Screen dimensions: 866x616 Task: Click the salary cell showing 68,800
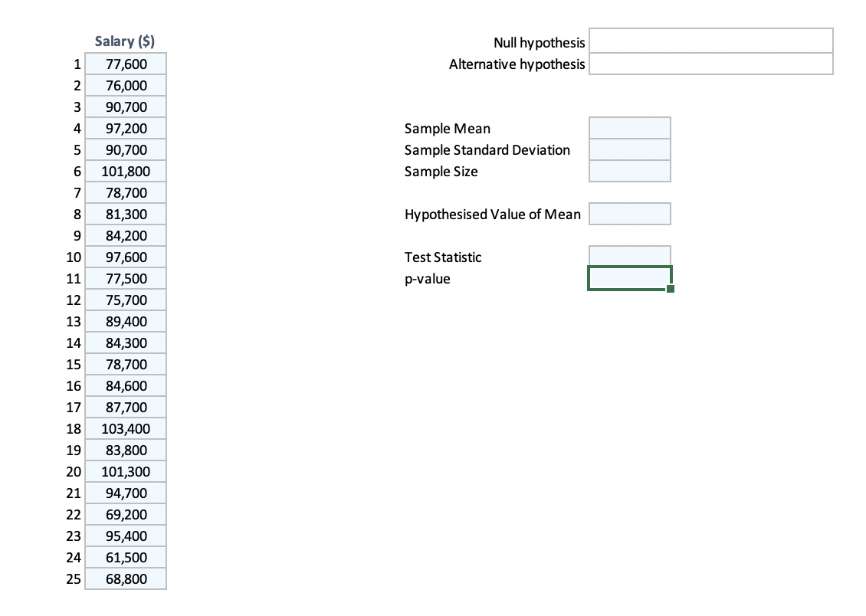[125, 578]
